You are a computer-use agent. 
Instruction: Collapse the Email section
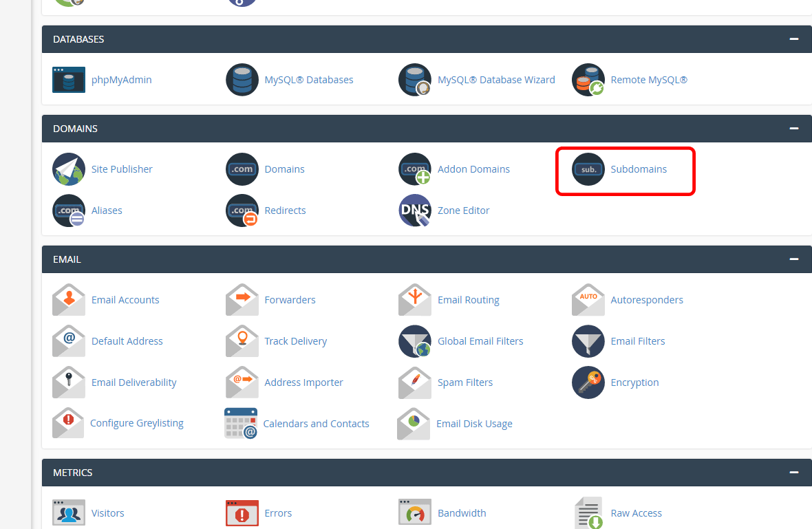tap(794, 259)
